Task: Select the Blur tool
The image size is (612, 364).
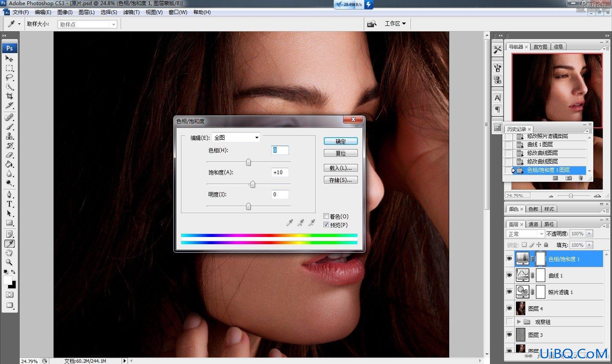Action: pos(9,174)
